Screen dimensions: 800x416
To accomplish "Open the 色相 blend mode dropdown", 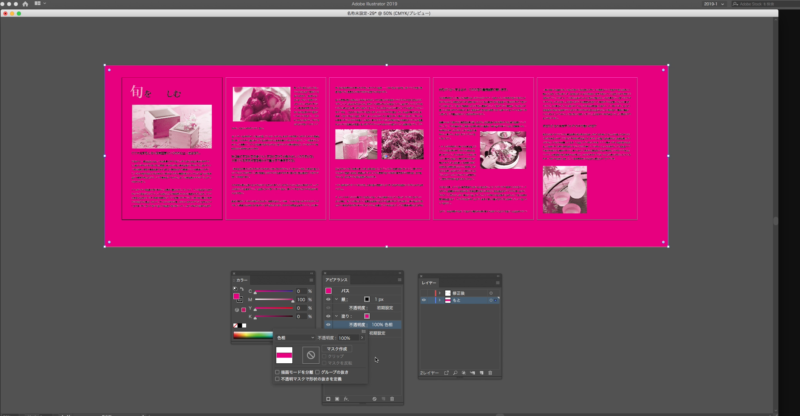I will 295,338.
